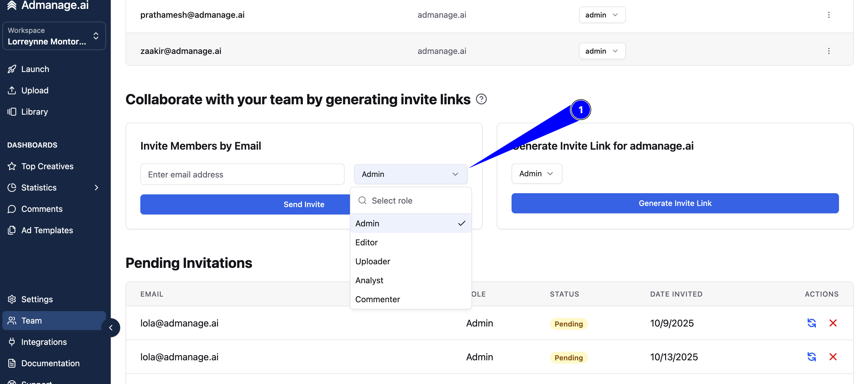This screenshot has width=868, height=384.
Task: Open the three-dot menu for zaakir@admanage.ai
Action: coord(829,51)
